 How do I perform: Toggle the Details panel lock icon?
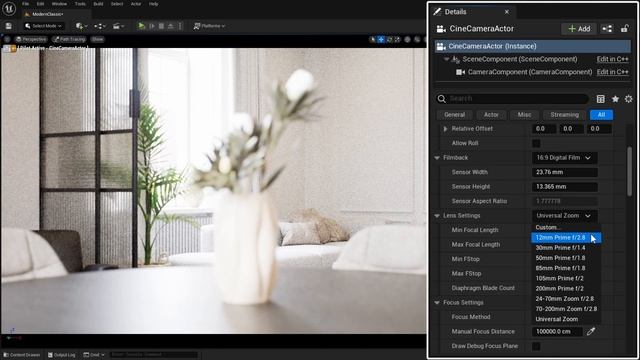click(624, 29)
